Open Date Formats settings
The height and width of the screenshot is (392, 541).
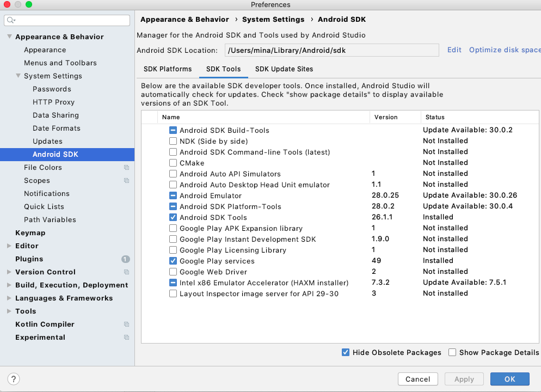click(57, 128)
